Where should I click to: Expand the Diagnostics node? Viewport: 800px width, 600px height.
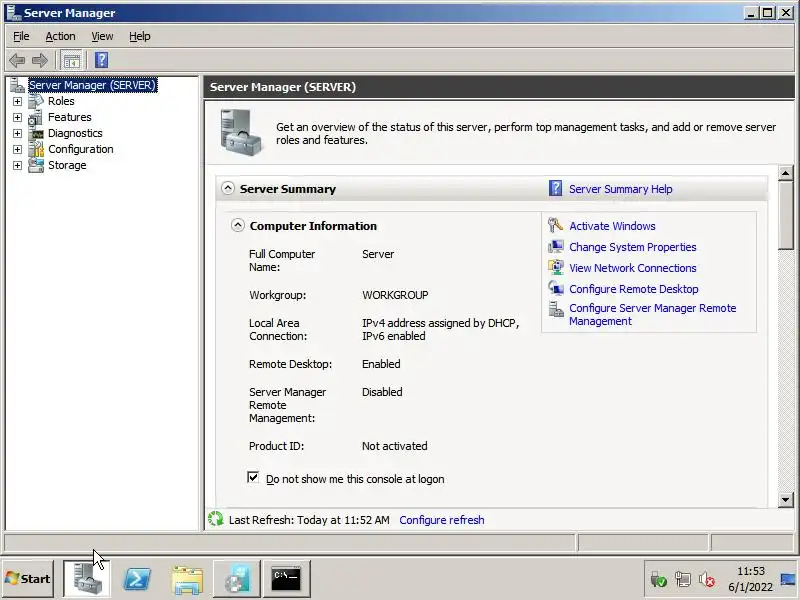tap(17, 133)
